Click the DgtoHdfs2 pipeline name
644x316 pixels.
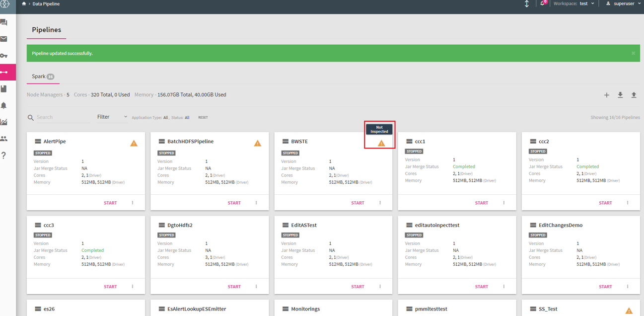180,225
